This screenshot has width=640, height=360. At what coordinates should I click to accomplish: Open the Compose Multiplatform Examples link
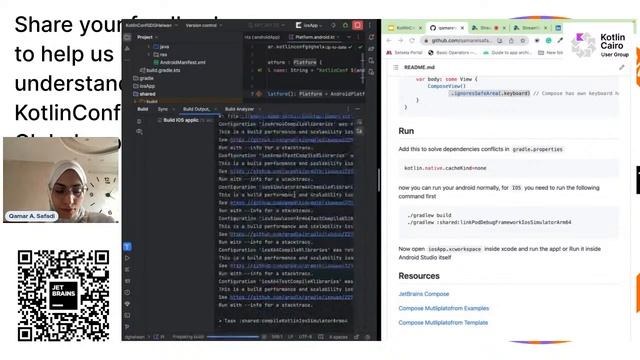point(444,308)
